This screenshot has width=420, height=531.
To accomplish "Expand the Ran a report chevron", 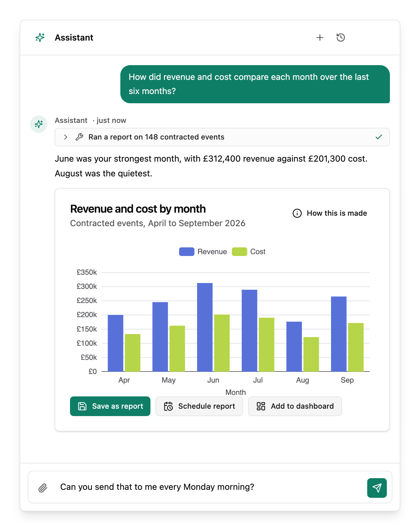I will pos(65,137).
